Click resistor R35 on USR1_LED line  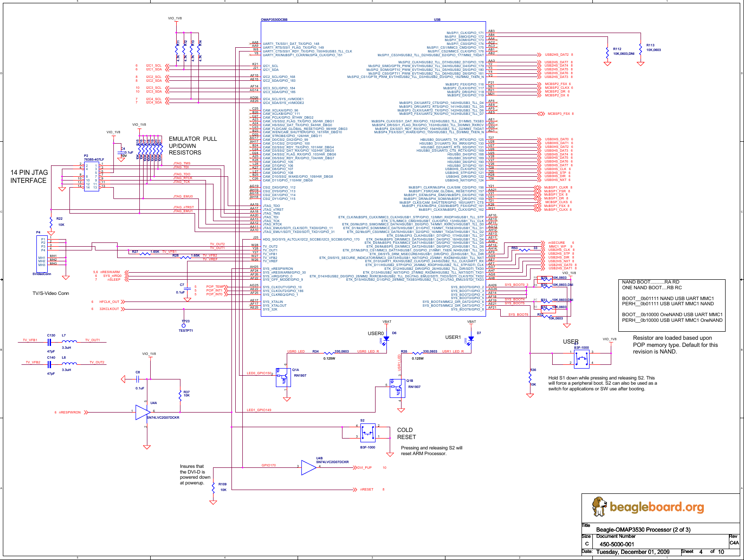(417, 353)
